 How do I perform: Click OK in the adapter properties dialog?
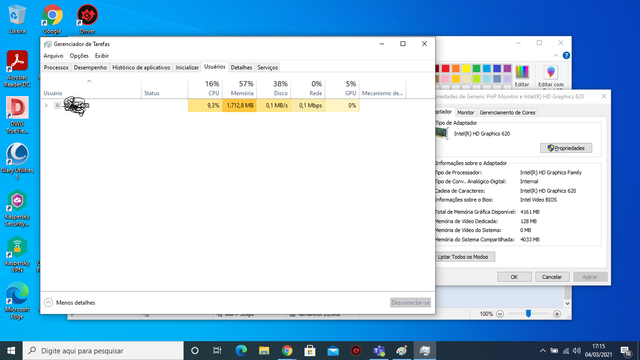(x=514, y=277)
